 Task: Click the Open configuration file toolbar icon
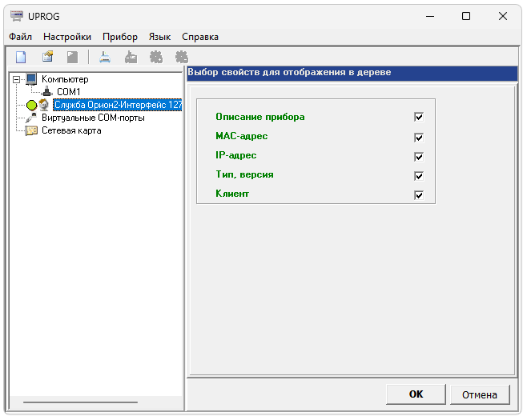pyautogui.click(x=48, y=57)
